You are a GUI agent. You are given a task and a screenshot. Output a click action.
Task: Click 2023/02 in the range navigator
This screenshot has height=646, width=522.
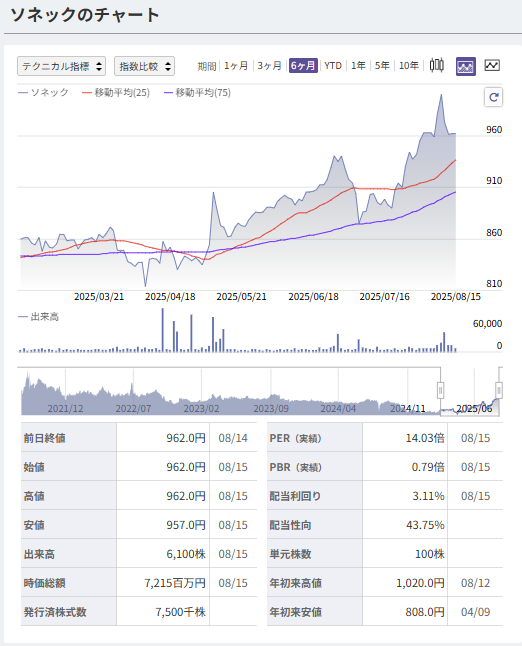[201, 408]
